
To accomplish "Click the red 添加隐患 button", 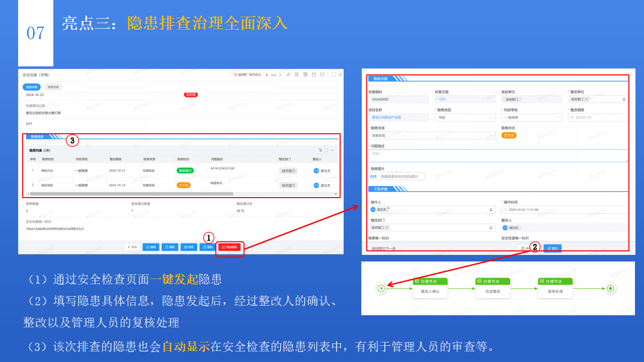I will (229, 248).
